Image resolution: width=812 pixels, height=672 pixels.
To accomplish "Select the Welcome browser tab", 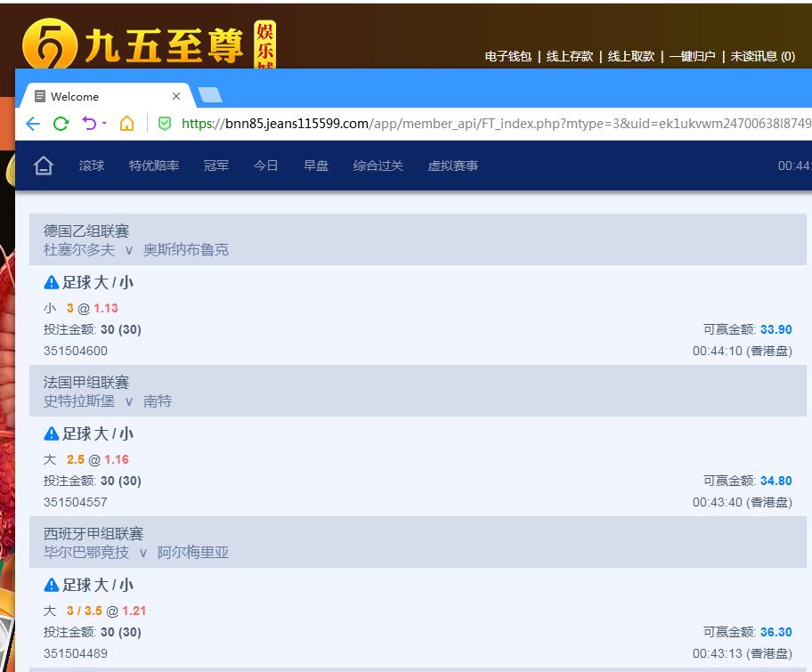I will coord(106,96).
